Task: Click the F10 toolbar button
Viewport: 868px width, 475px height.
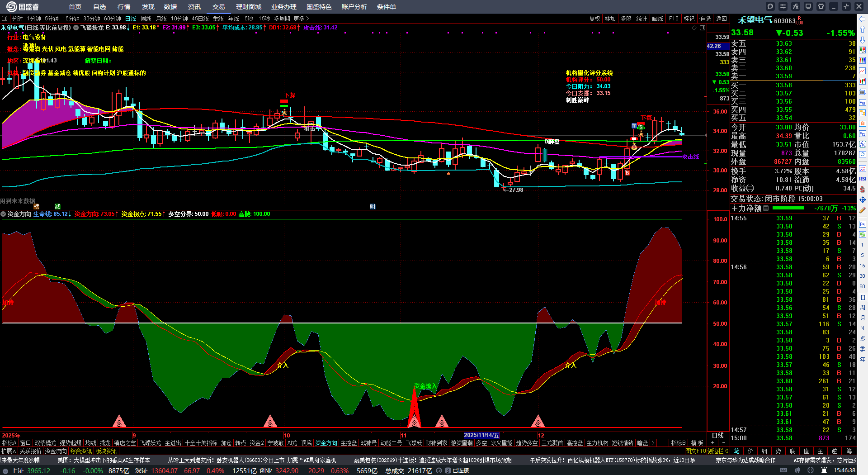Action: point(674,19)
